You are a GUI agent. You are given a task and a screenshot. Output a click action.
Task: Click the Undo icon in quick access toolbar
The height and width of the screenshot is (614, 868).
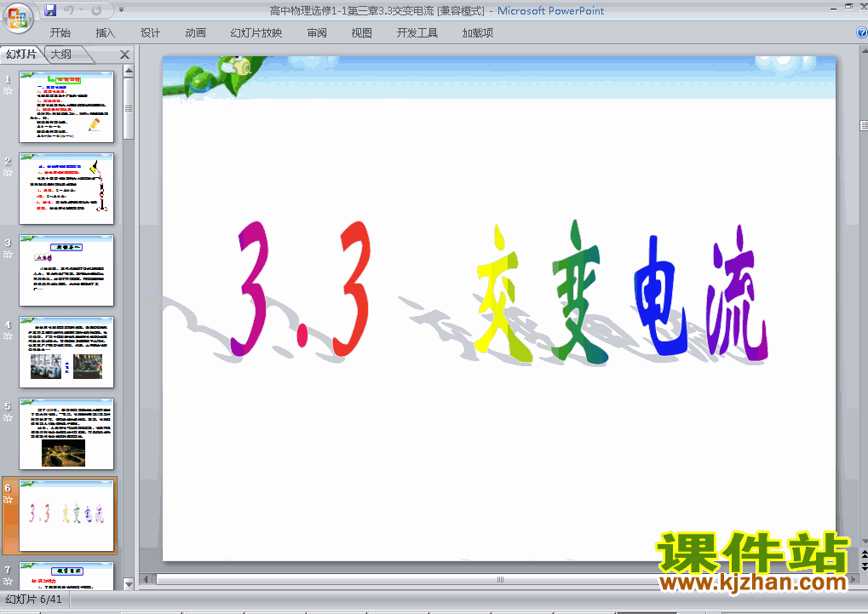69,10
